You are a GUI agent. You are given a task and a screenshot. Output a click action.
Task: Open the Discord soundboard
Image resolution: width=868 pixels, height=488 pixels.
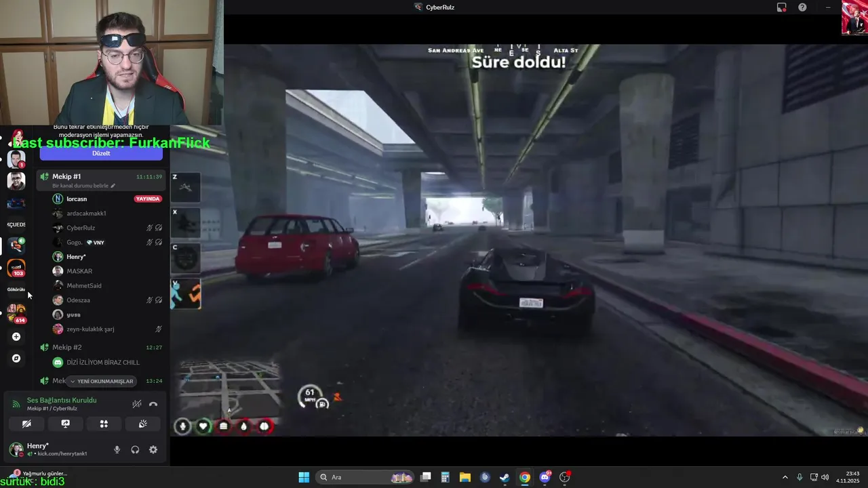(x=143, y=424)
